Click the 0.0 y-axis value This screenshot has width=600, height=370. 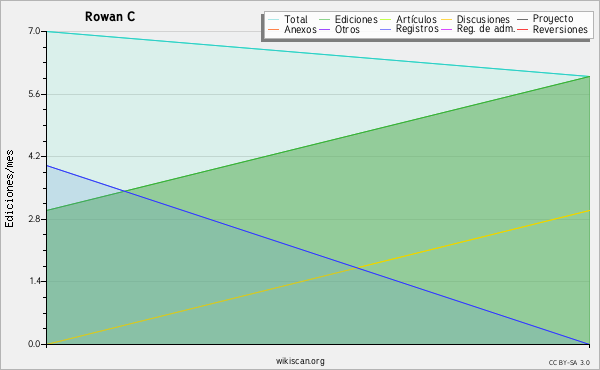click(34, 344)
